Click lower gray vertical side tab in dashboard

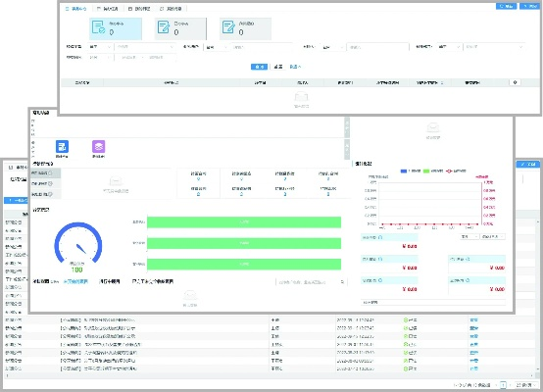(347, 149)
